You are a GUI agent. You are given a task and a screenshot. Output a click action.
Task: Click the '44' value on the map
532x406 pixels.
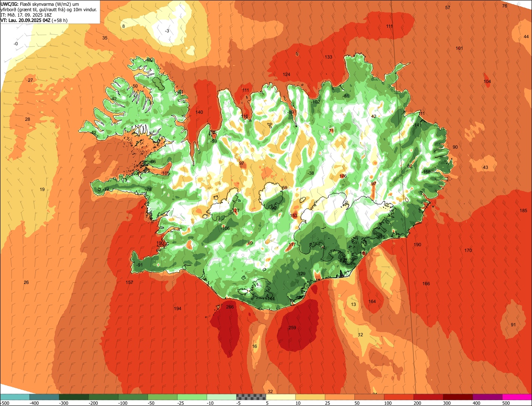tap(526, 37)
